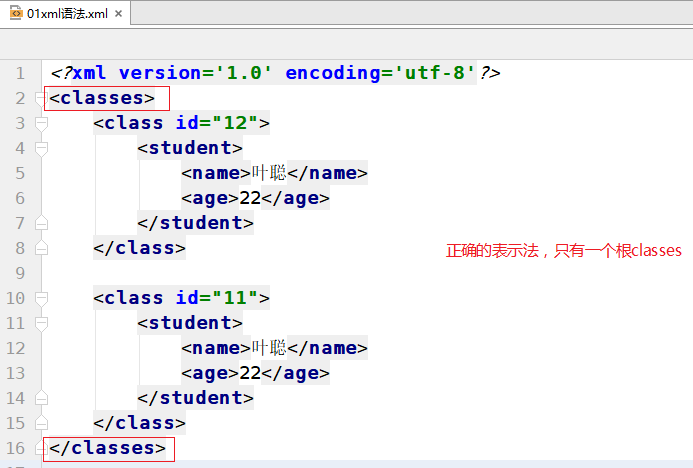Collapse the classes root element on line 2
Viewport: 693px width, 468px height.
click(41, 98)
